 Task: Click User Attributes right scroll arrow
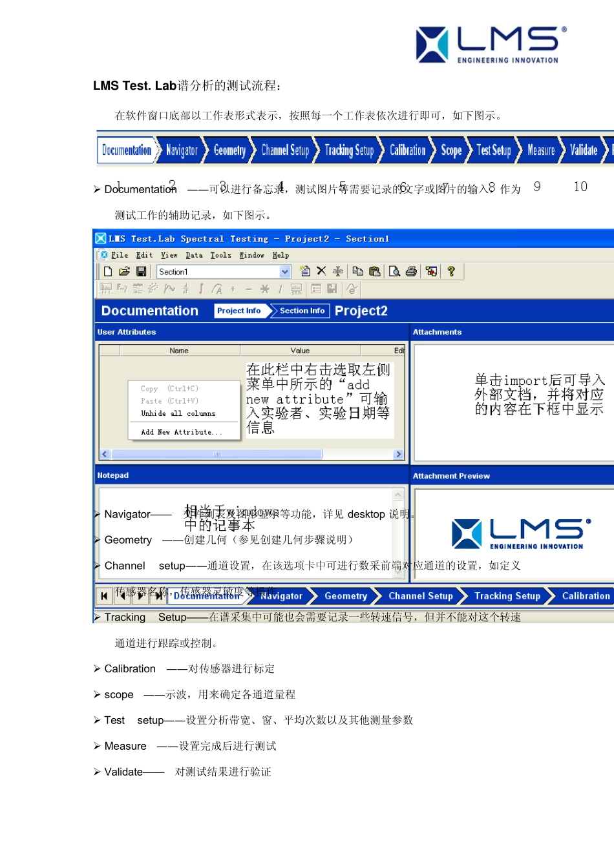click(x=398, y=455)
